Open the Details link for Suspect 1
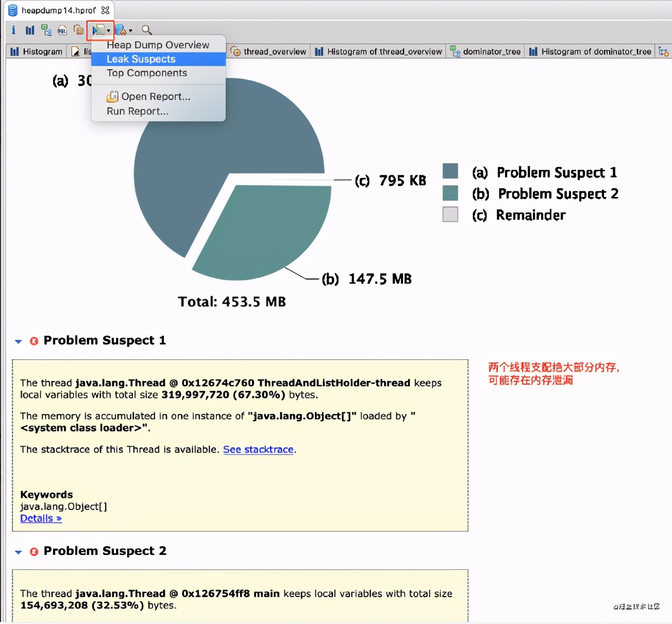672x624 pixels. click(x=41, y=519)
